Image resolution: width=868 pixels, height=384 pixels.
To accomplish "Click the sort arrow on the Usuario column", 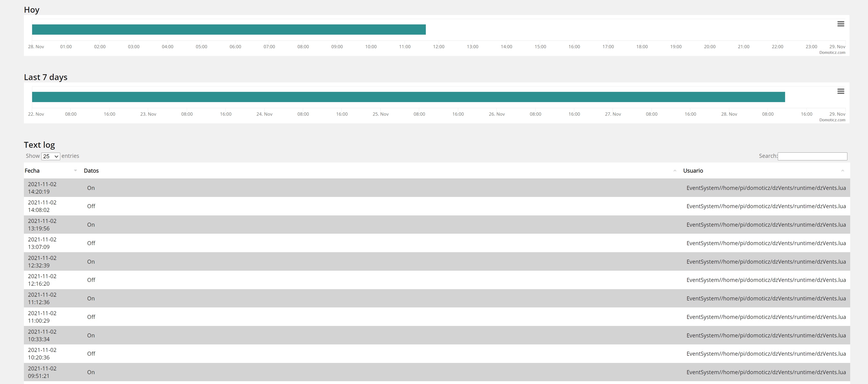I will tap(843, 171).
